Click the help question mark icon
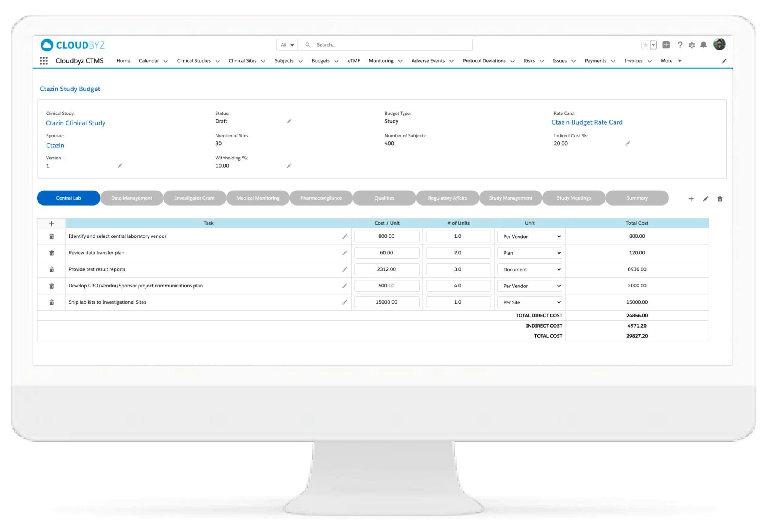The image size is (769, 532). (680, 45)
